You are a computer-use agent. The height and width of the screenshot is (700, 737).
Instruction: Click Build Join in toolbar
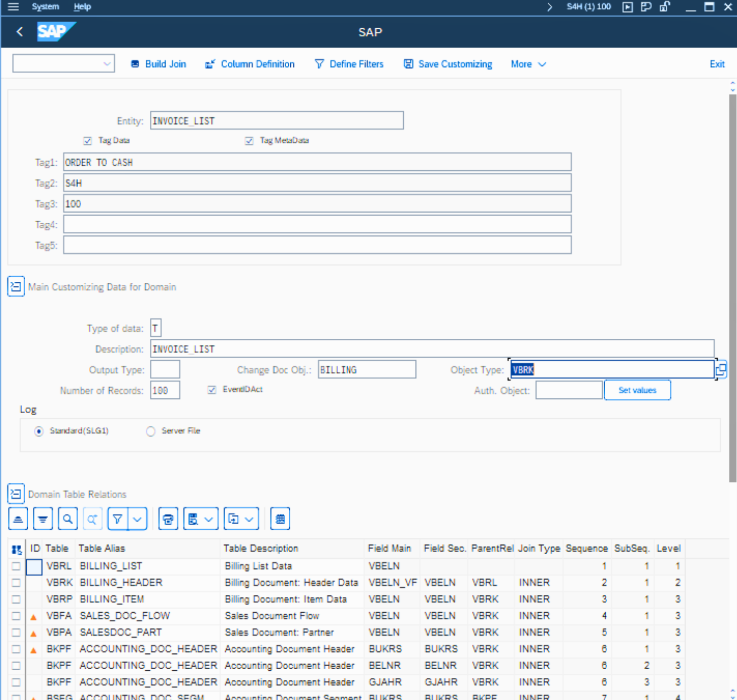159,64
